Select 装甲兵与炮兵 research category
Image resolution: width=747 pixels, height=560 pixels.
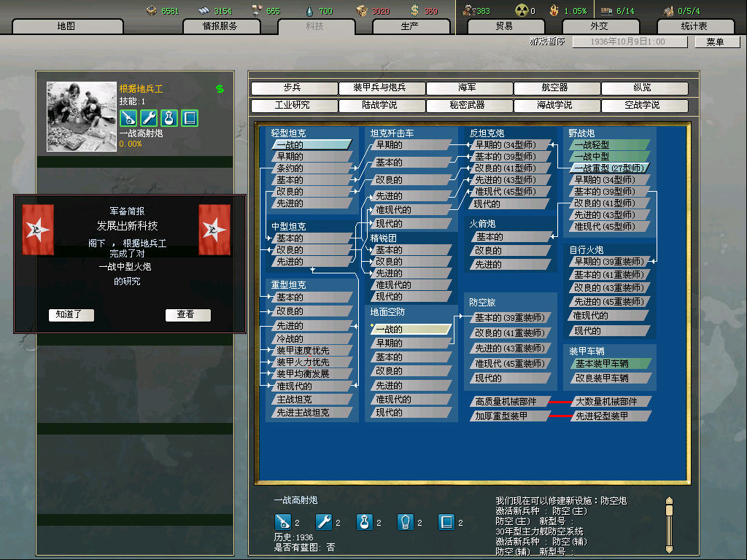382,88
